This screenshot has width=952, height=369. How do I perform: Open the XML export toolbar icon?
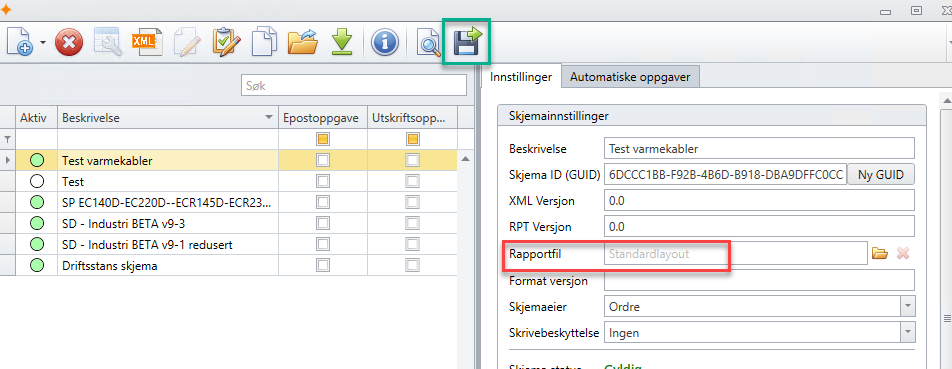pyautogui.click(x=143, y=42)
